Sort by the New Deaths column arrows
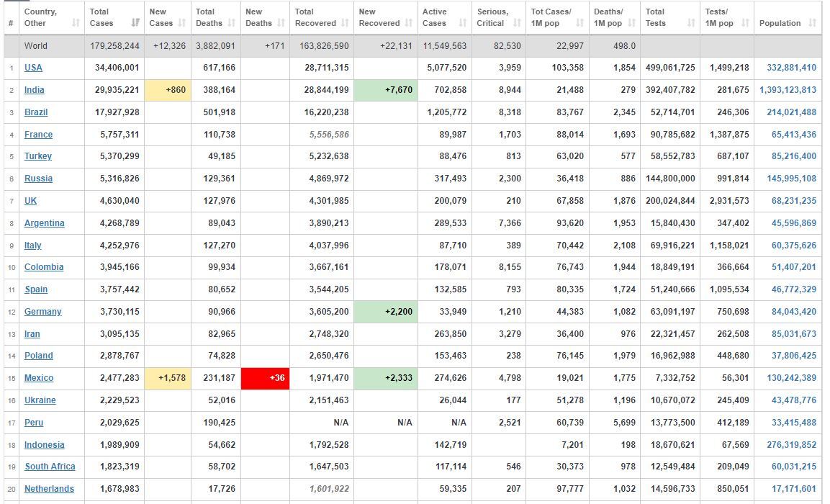 pyautogui.click(x=281, y=23)
